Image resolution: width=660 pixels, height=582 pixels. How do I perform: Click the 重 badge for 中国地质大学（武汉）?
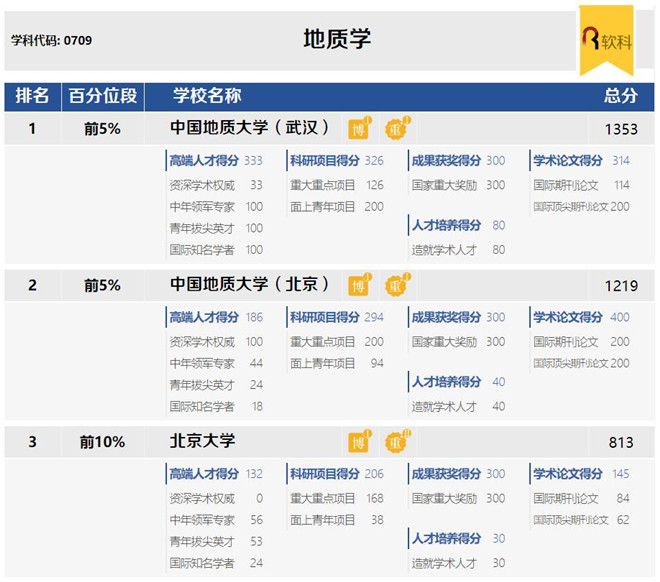397,128
